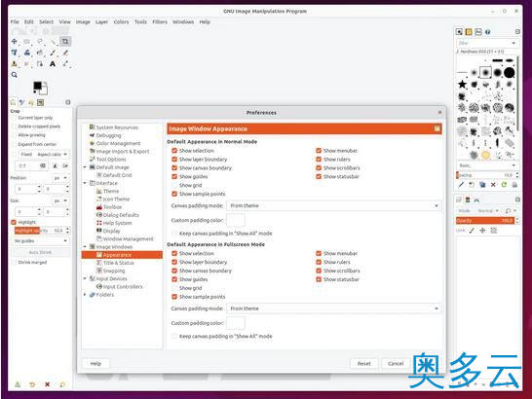Toggle Show menubar in Normal Mode
532x399 pixels.
(319, 151)
